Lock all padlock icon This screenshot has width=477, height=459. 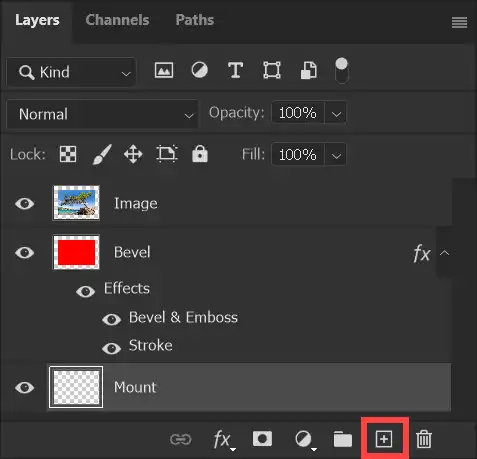coord(200,154)
